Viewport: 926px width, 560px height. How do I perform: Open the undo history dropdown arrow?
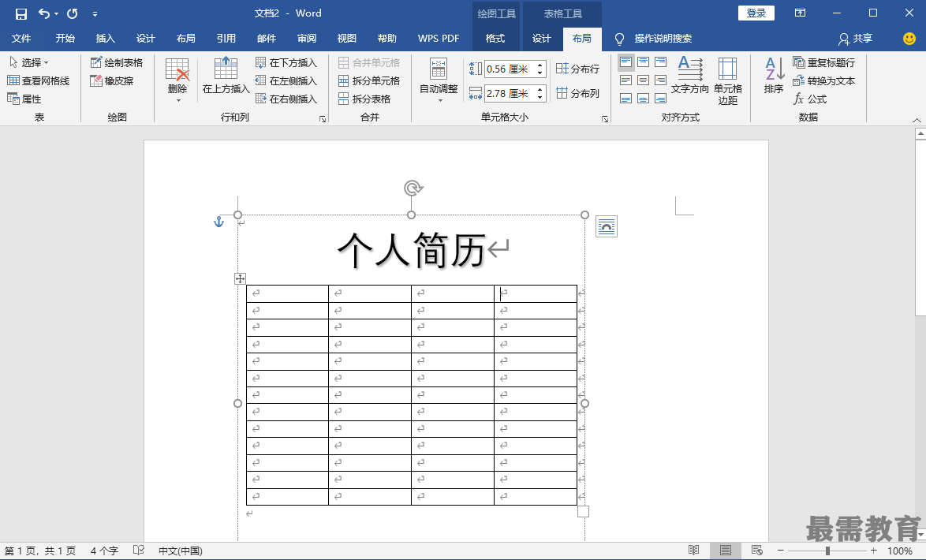[57, 13]
